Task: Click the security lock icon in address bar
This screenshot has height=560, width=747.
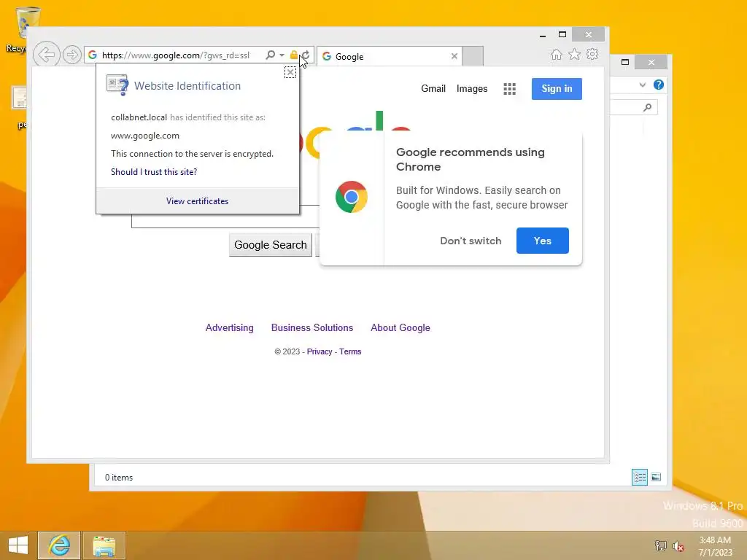Action: [294, 55]
